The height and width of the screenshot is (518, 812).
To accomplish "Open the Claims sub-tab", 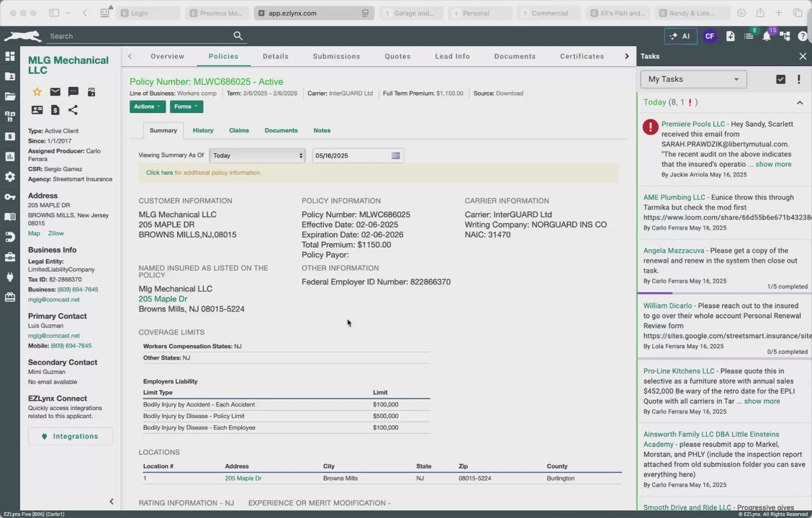I will (x=239, y=130).
